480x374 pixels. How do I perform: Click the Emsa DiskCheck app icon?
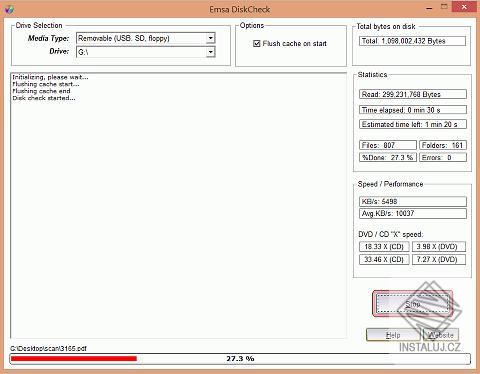(9, 9)
